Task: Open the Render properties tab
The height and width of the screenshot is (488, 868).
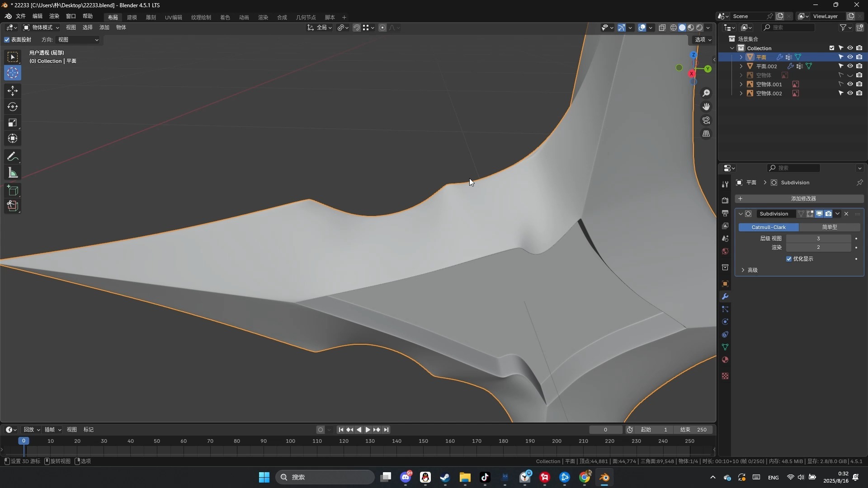Action: pyautogui.click(x=725, y=200)
